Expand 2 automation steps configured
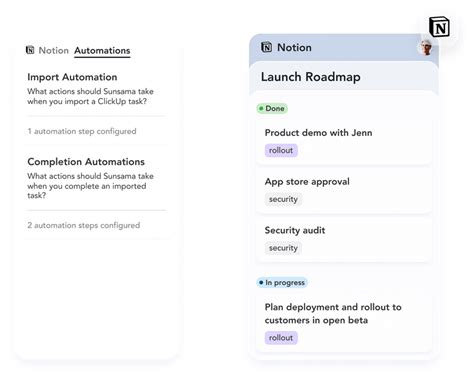This screenshot has height=379, width=474. point(84,225)
